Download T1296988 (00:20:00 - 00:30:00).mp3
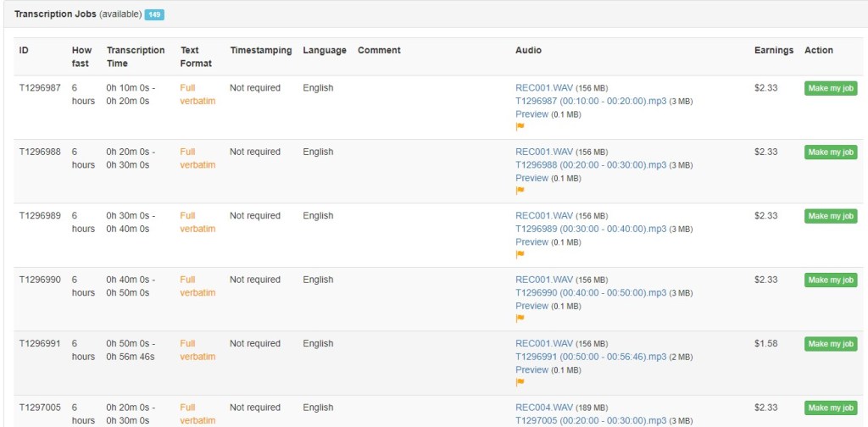Viewport: 868px width, 427px height. 591,165
